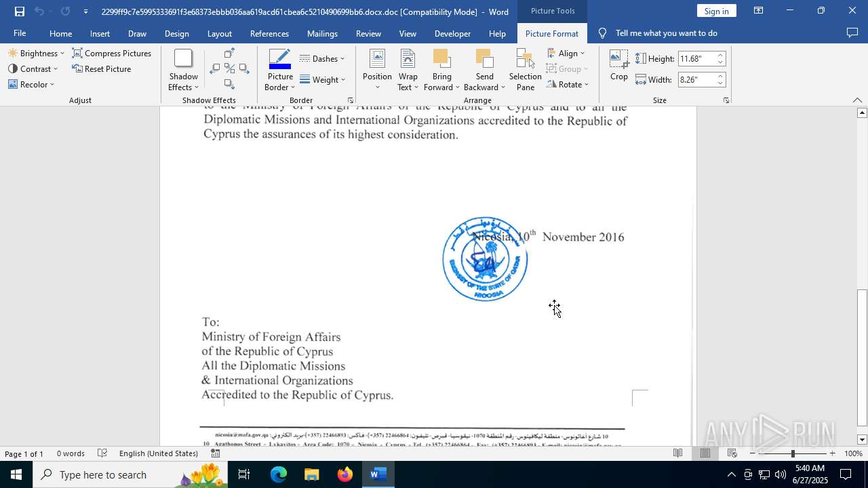Open the Position dropdown
Viewport: 868px width, 488px height.
point(377,70)
